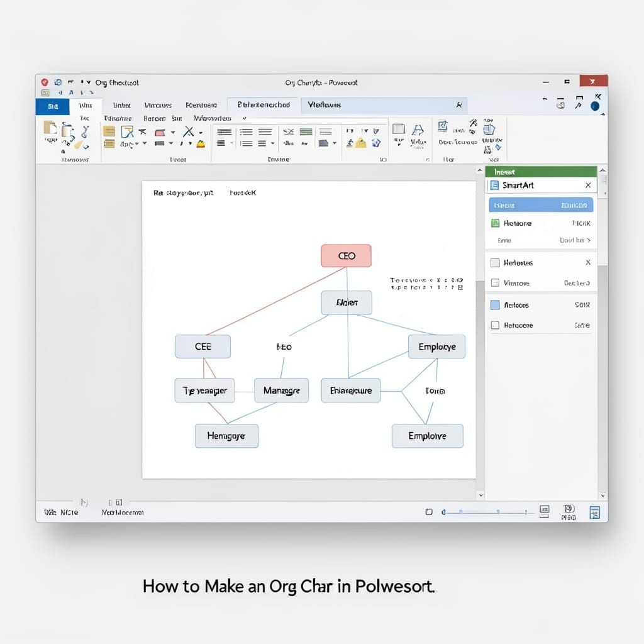The height and width of the screenshot is (644, 644).
Task: Open quick access toolbar dropdown arrow in title bar
Action: 88,82
